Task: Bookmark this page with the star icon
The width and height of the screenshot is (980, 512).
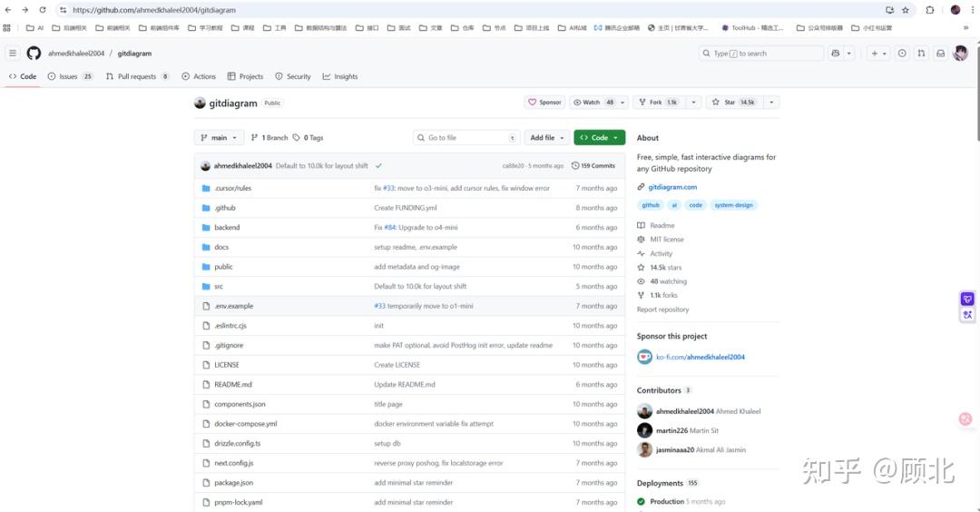Action: pyautogui.click(x=905, y=10)
